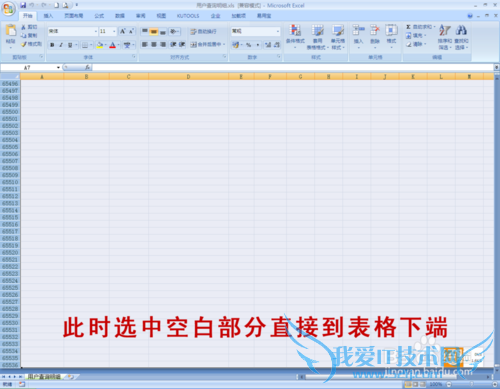This screenshot has width=500, height=389.
Task: Open the number format combo box
Action: pyautogui.click(x=256, y=31)
